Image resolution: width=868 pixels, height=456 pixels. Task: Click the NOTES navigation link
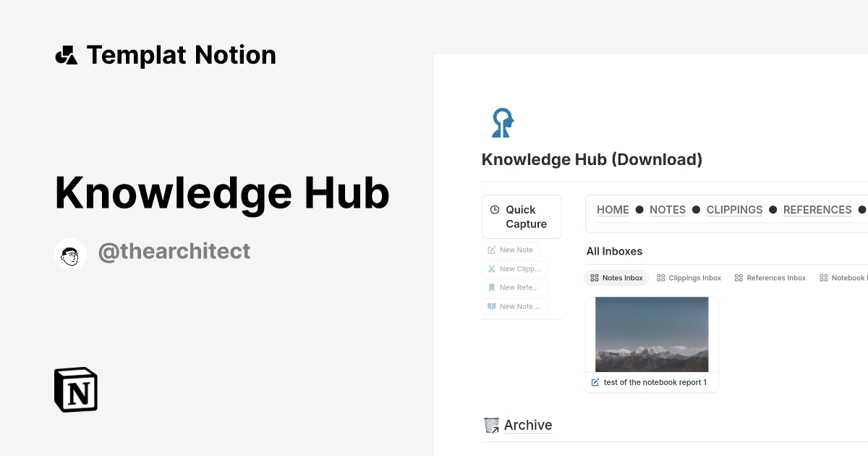tap(667, 210)
